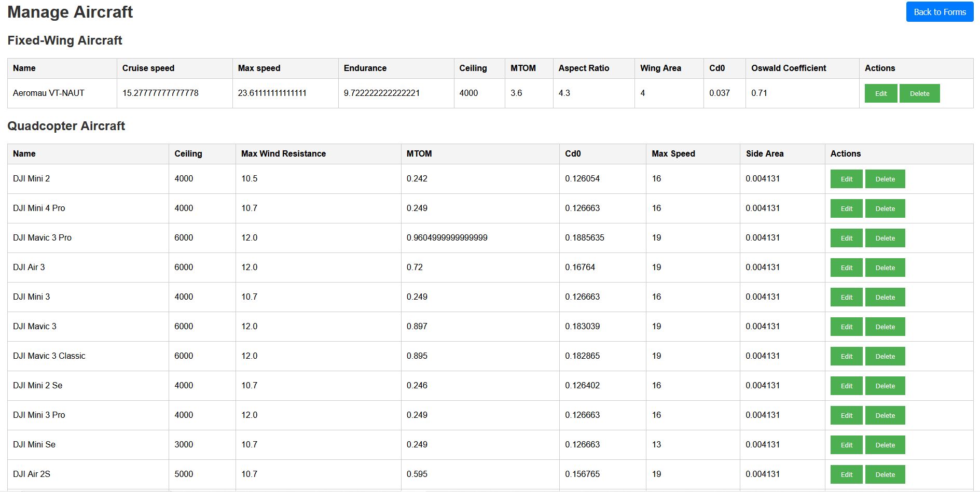
Task: Edit the DJI Mini 2 Se entry
Action: tap(846, 385)
